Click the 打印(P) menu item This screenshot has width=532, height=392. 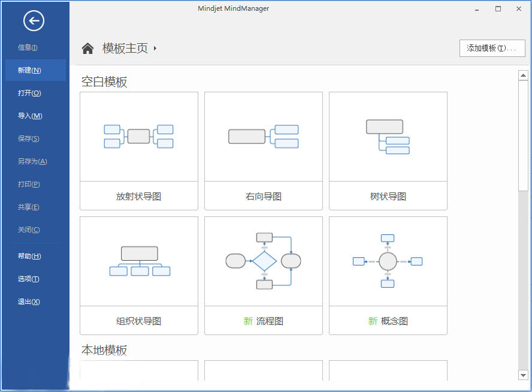(29, 184)
